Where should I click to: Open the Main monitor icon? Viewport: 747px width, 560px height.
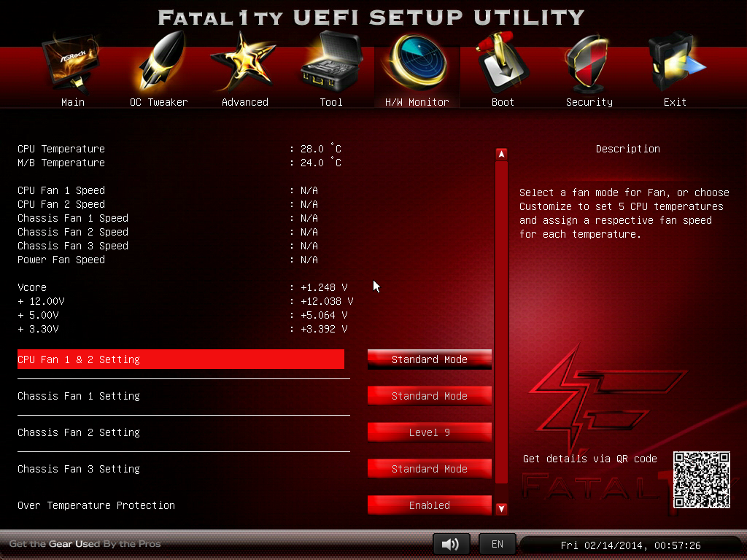72,67
